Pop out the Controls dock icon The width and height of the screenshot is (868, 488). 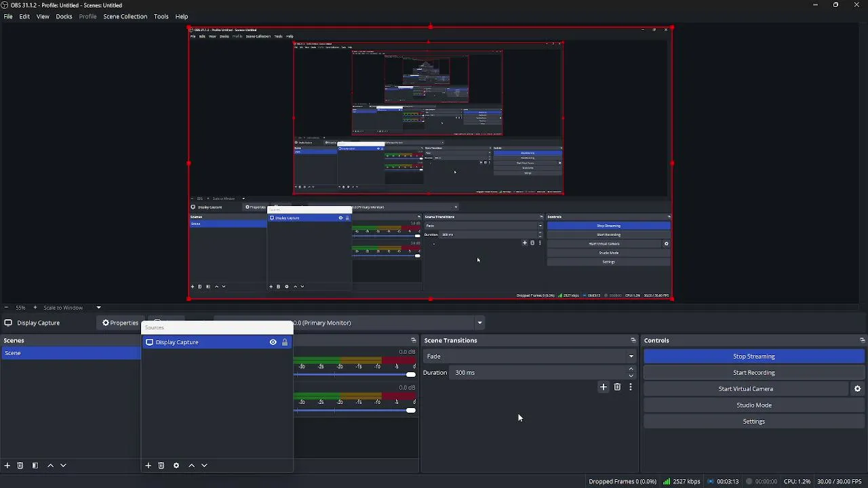point(863,340)
